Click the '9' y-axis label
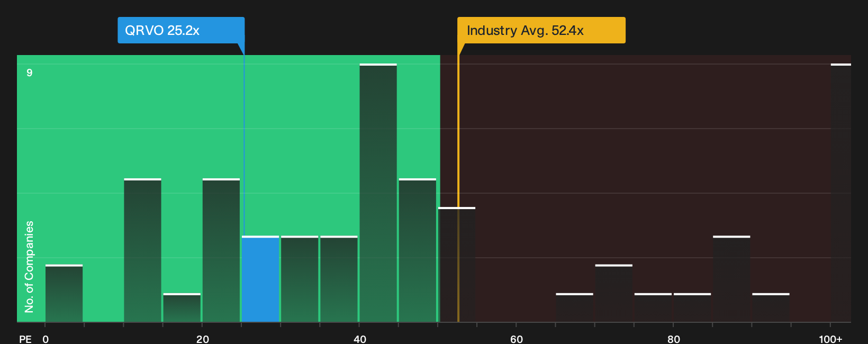868x344 pixels. coord(30,73)
